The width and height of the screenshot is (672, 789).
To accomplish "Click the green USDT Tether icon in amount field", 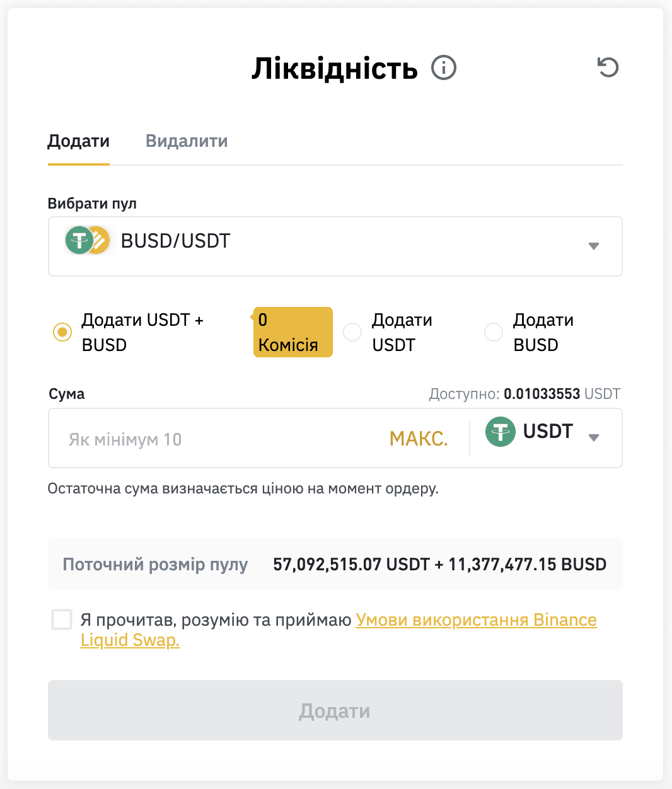I will [x=501, y=432].
